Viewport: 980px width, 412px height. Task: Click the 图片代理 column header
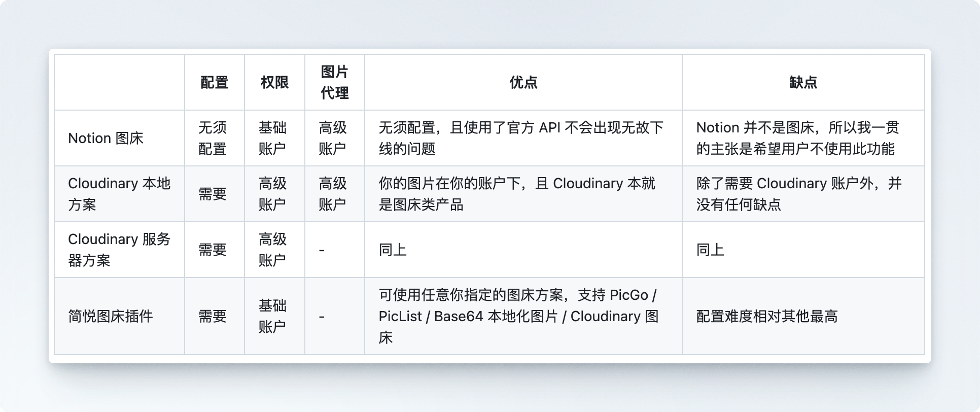click(334, 82)
